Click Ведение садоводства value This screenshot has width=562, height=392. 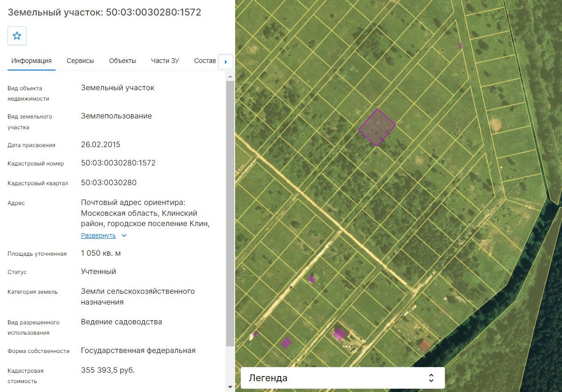point(121,322)
